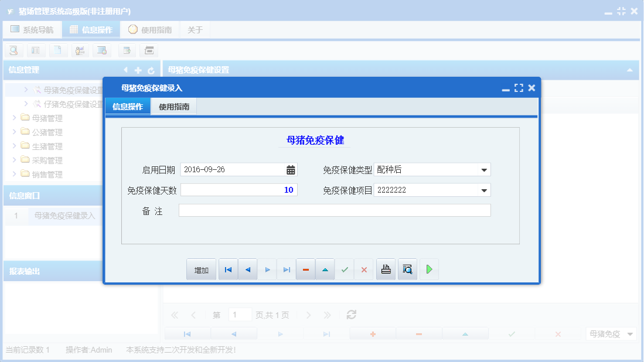Go to the previous record in the dialog
The image size is (644, 362).
click(x=247, y=269)
